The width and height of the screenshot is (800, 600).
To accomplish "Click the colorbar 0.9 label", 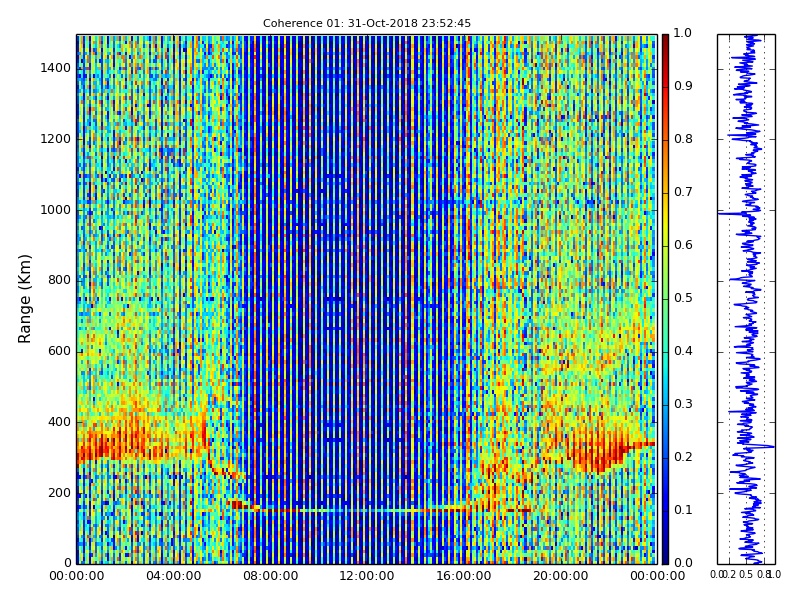I will (683, 86).
